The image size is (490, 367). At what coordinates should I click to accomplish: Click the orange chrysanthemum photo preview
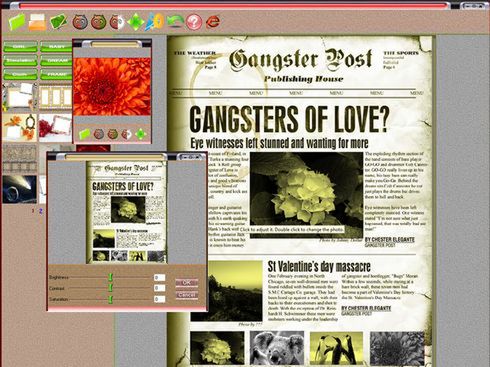112,87
